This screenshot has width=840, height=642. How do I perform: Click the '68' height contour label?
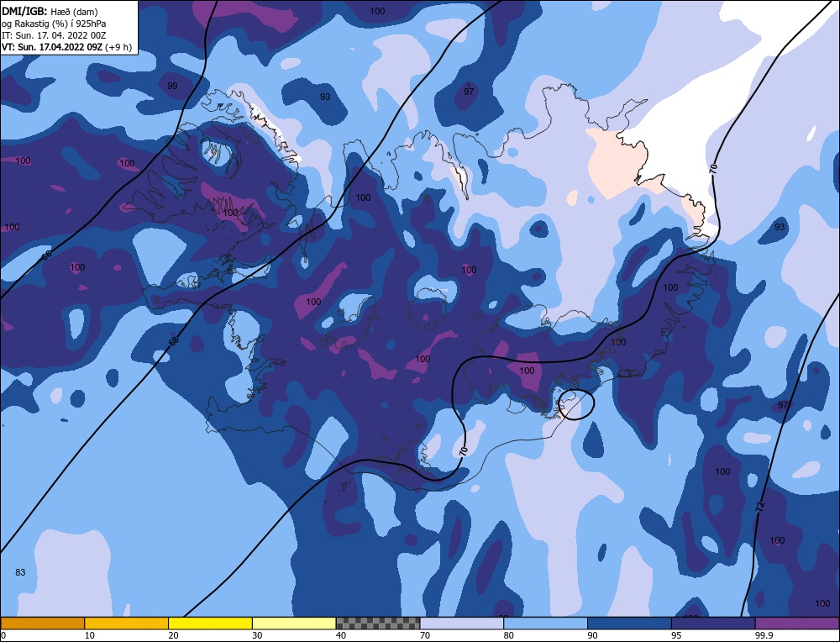pyautogui.click(x=174, y=339)
